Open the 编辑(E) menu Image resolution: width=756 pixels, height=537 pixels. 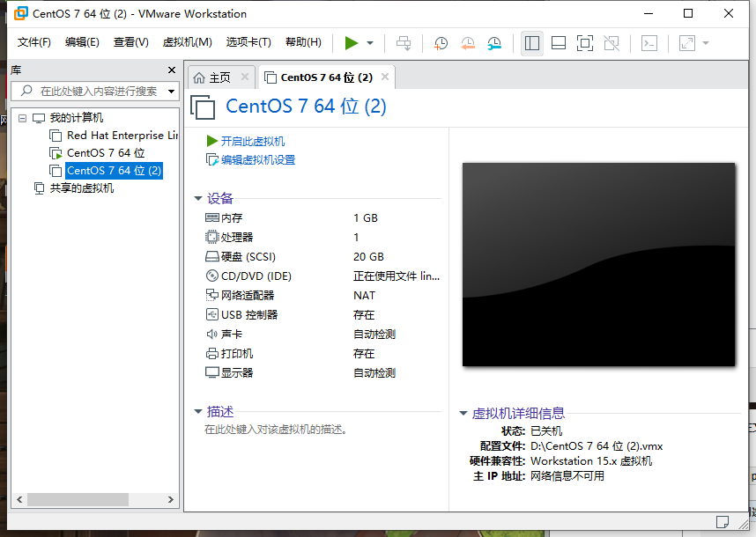pyautogui.click(x=82, y=42)
